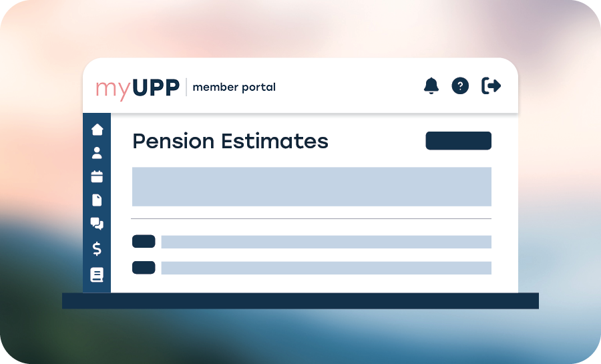The image size is (601, 364).
Task: Select the first light blue row bar
Action: tap(326, 242)
